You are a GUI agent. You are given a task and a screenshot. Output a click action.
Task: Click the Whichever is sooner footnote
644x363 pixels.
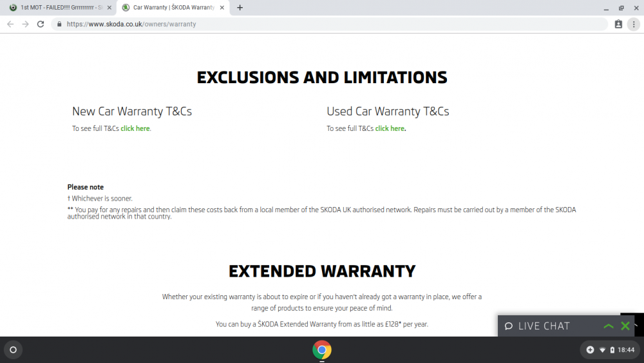click(x=100, y=199)
